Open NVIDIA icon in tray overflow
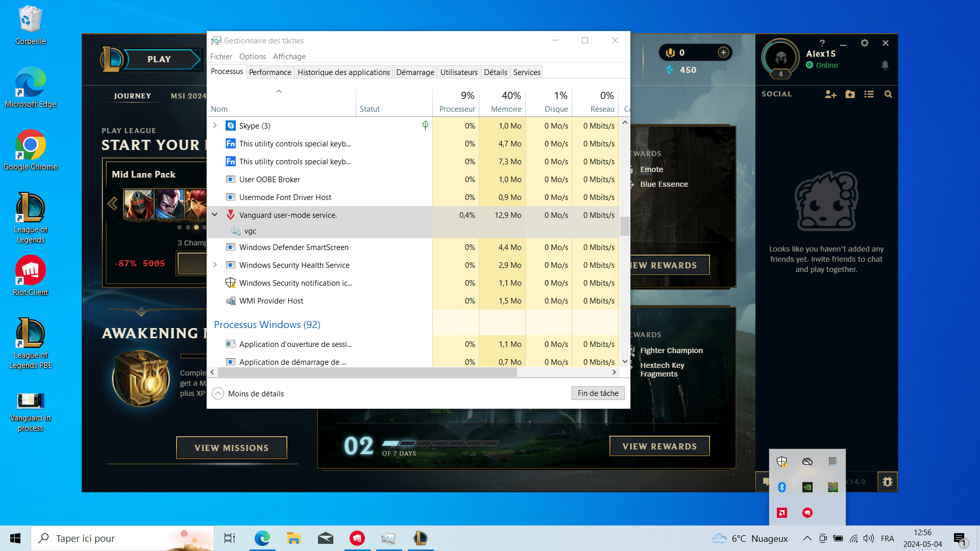This screenshot has height=551, width=980. pos(807,487)
